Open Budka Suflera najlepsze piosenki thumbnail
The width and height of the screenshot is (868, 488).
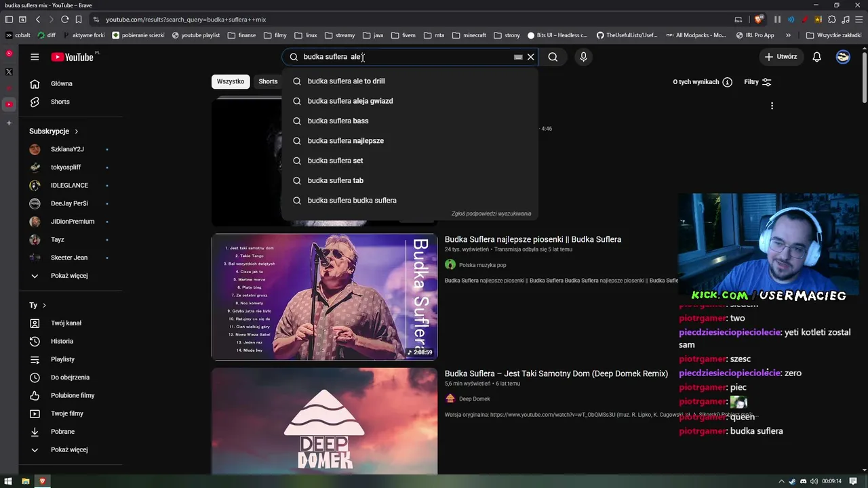pyautogui.click(x=324, y=297)
